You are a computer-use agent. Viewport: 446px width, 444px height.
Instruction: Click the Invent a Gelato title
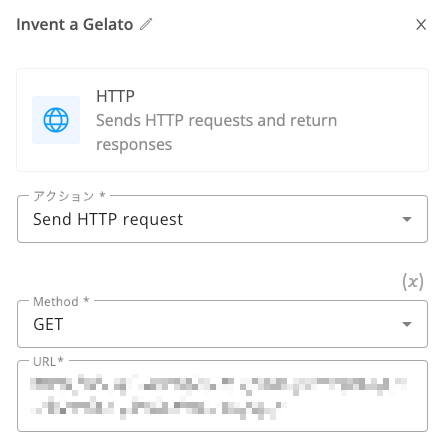[75, 25]
